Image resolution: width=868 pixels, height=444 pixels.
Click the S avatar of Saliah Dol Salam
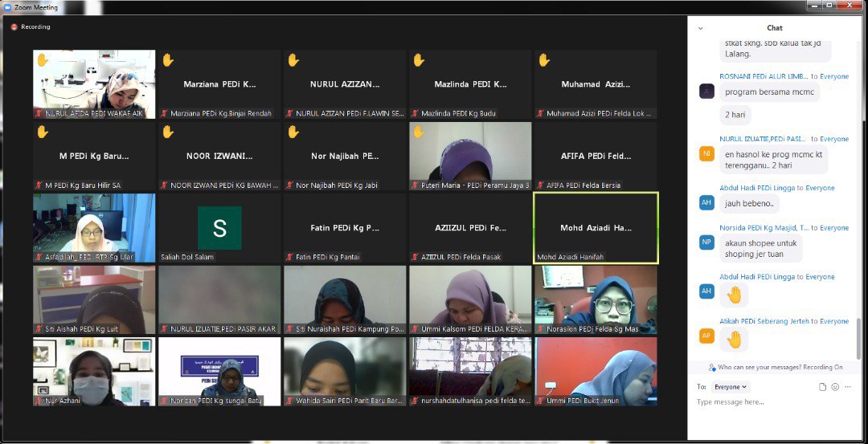[x=219, y=228]
